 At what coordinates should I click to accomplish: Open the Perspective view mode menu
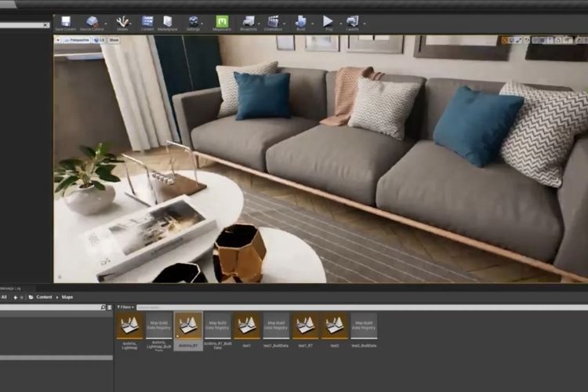pos(77,40)
